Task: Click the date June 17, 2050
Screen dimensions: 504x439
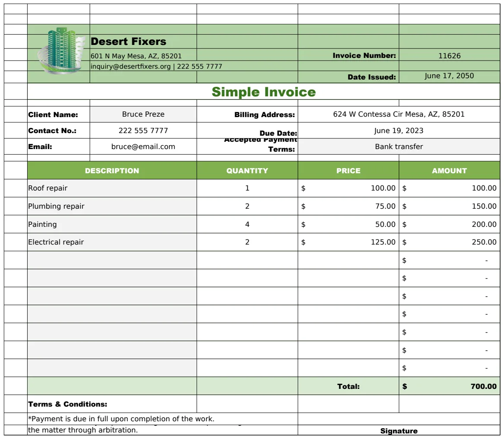Action: coord(449,76)
